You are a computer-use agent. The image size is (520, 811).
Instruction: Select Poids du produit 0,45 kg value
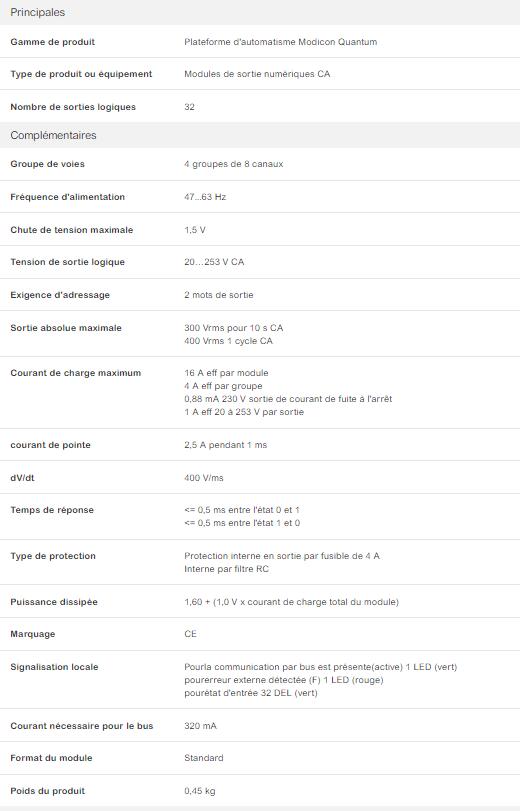coord(200,791)
